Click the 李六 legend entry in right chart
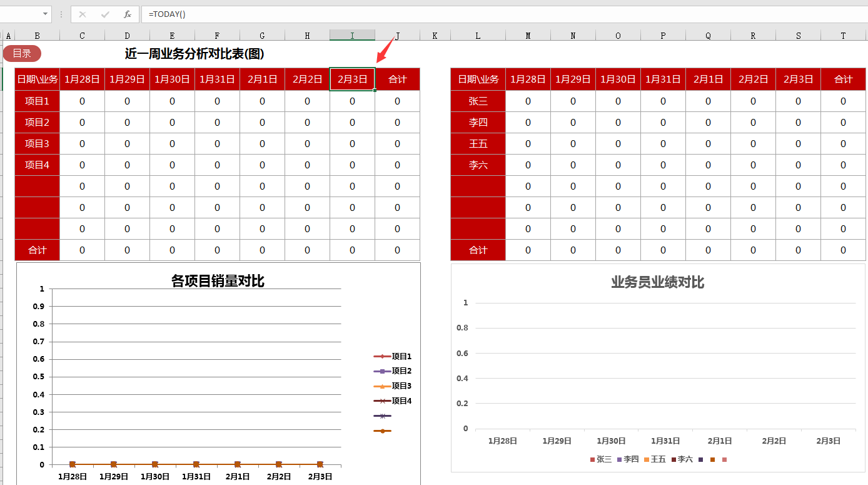The image size is (868, 485). click(682, 459)
